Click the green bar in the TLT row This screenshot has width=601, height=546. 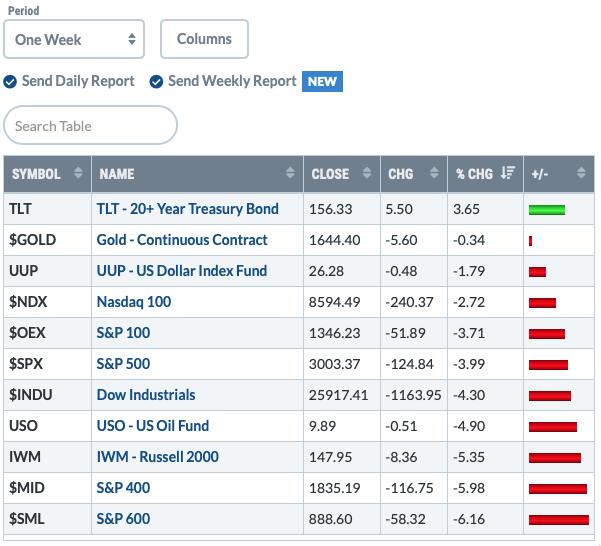coord(547,210)
